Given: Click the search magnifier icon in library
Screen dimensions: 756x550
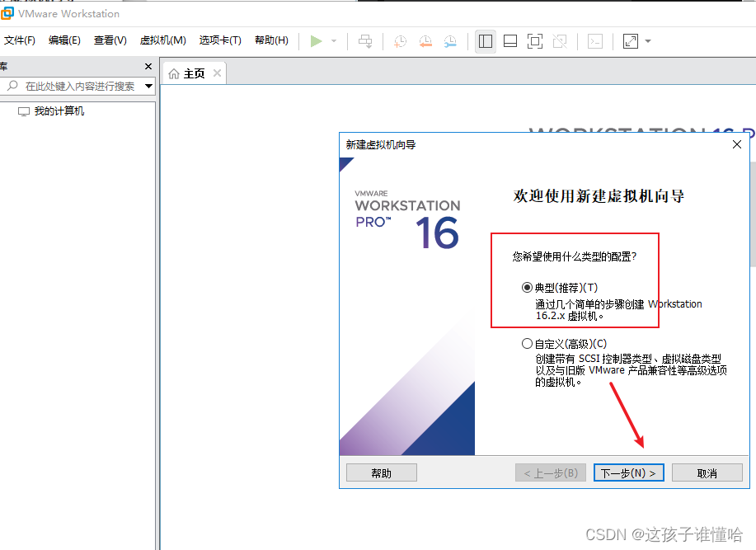Looking at the screenshot, I should (12, 86).
